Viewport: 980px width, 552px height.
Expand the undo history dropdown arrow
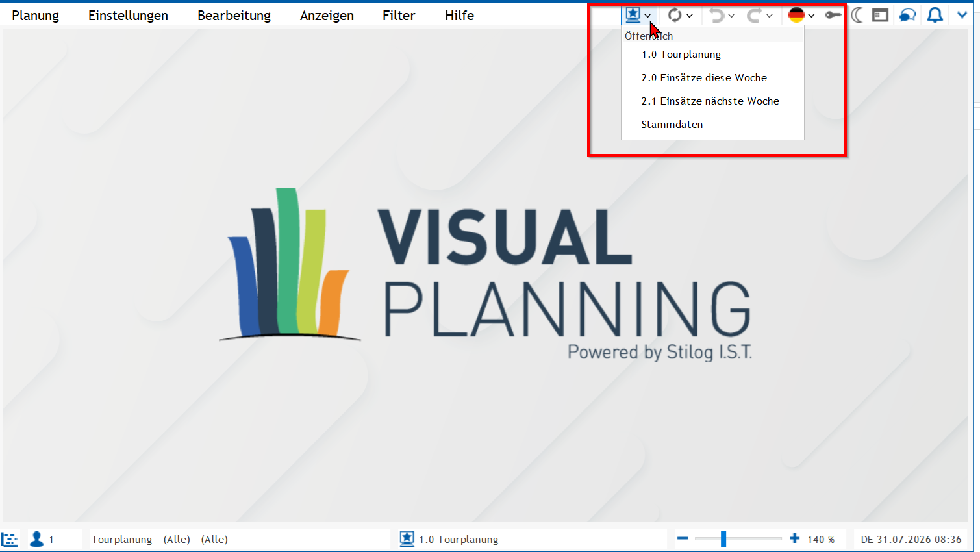pyautogui.click(x=731, y=16)
